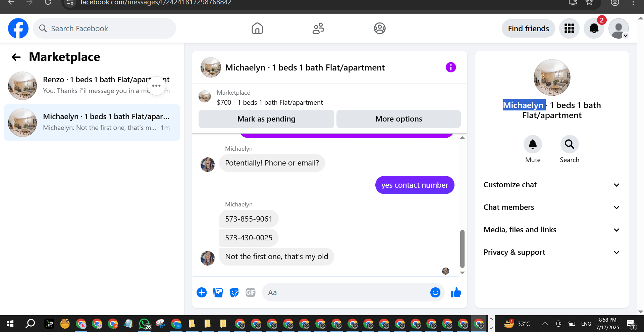Image resolution: width=644 pixels, height=332 pixels.
Task: Attach a photo using the image icon
Action: tap(218, 293)
